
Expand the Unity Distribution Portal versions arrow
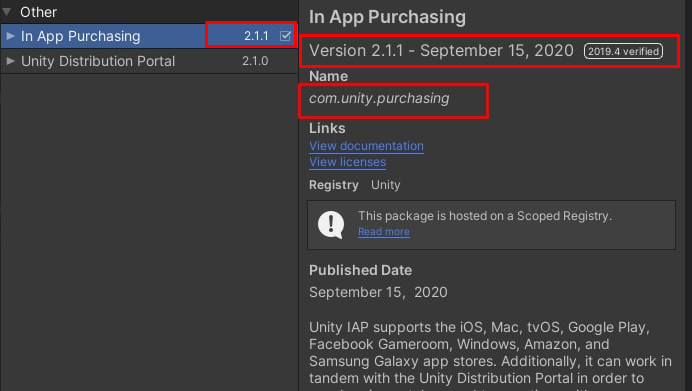click(11, 61)
